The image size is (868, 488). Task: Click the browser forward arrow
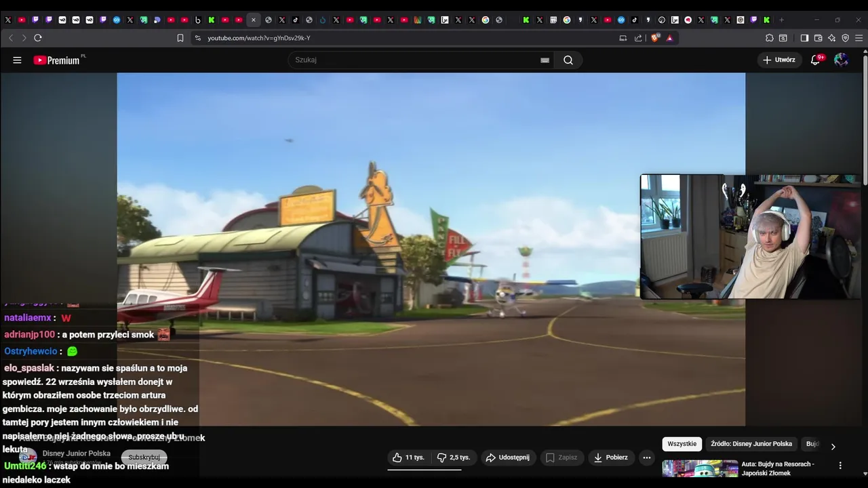[x=24, y=38]
